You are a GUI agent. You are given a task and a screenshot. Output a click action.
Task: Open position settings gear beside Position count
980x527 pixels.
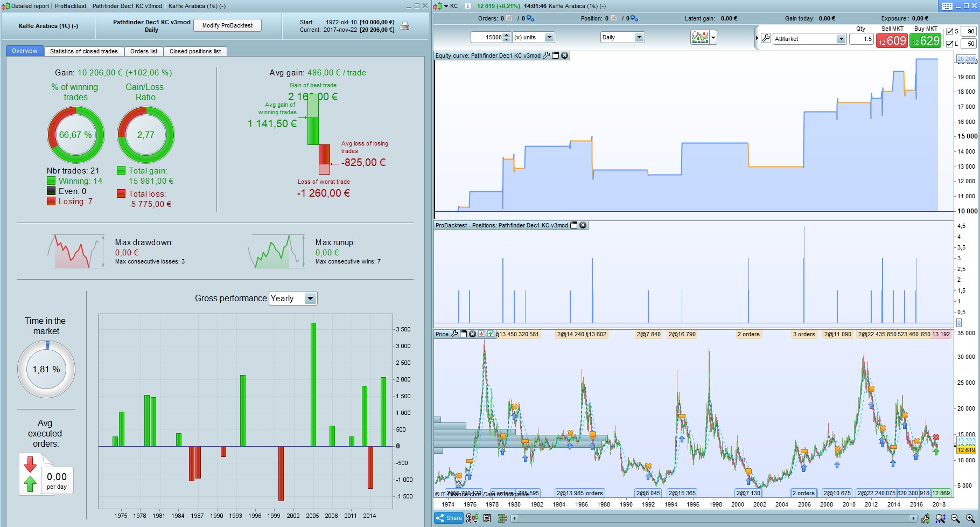634,18
